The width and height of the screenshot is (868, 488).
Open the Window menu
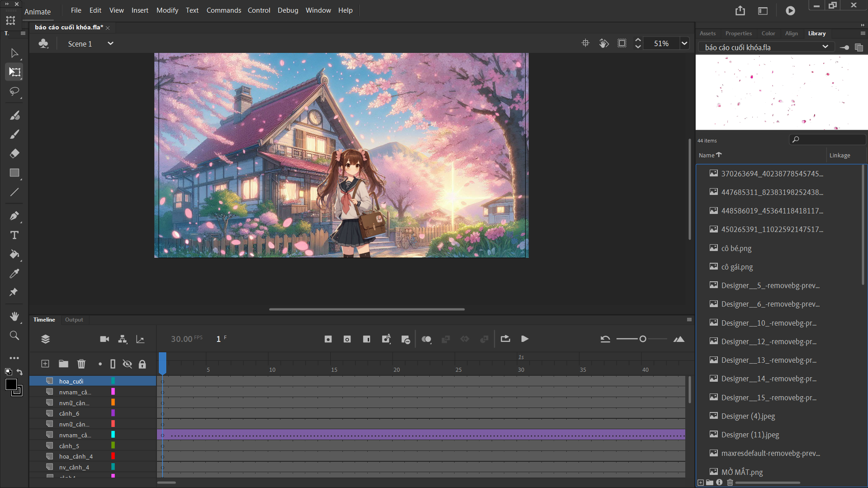318,10
